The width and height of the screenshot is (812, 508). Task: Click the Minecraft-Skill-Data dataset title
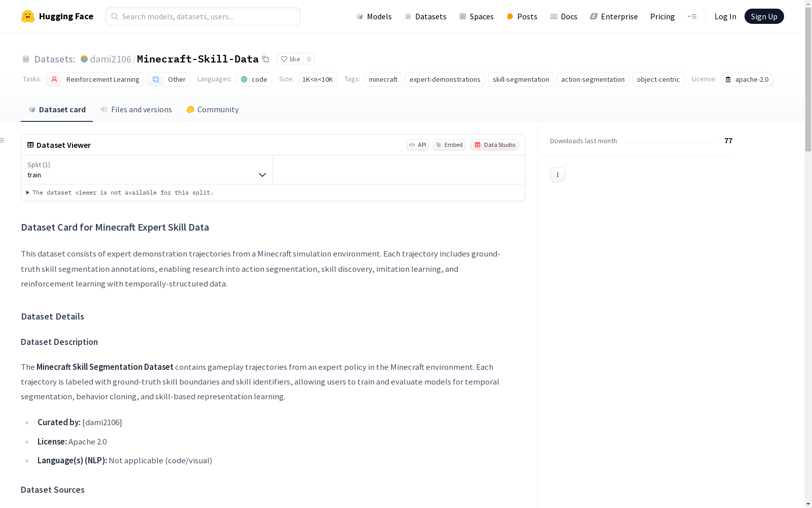198,59
